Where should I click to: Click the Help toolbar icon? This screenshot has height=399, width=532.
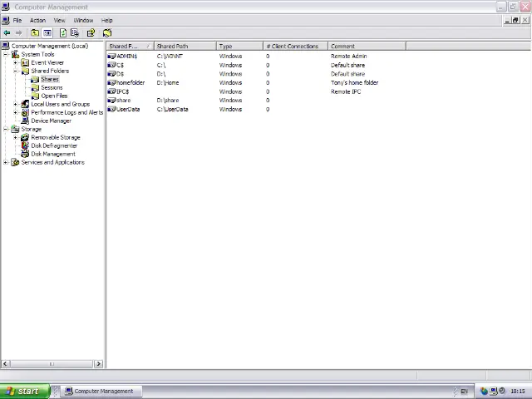pos(91,33)
